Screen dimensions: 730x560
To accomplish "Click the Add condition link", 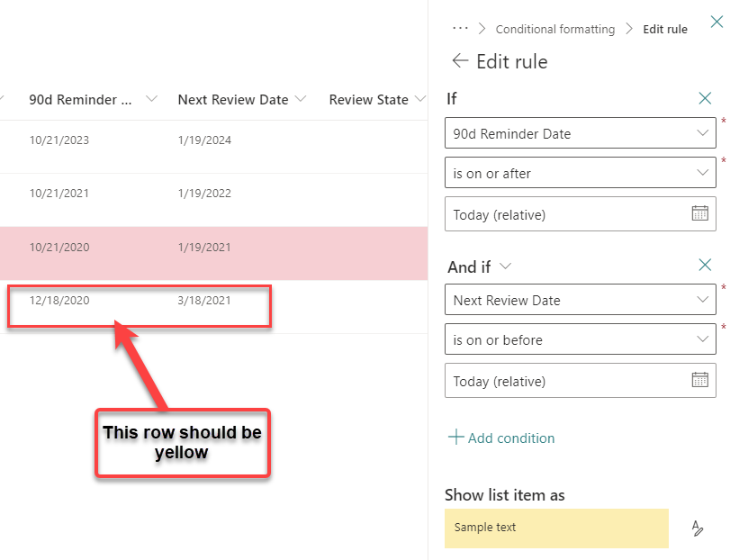I will 502,438.
